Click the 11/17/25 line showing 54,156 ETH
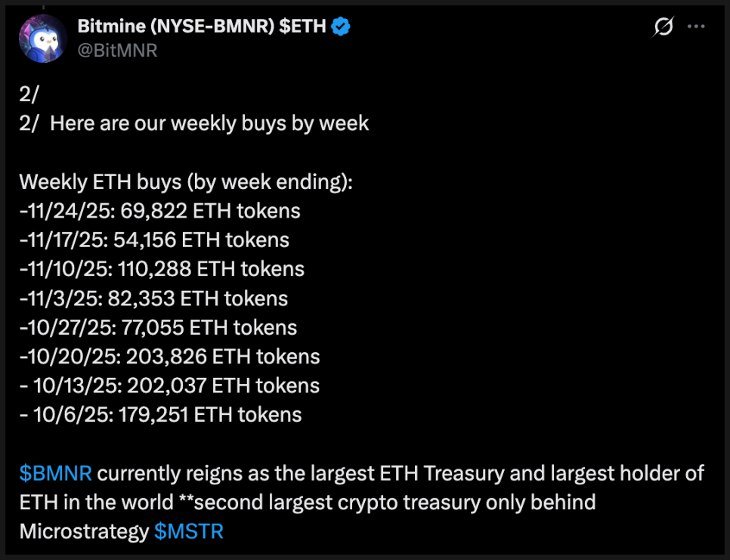 154,240
